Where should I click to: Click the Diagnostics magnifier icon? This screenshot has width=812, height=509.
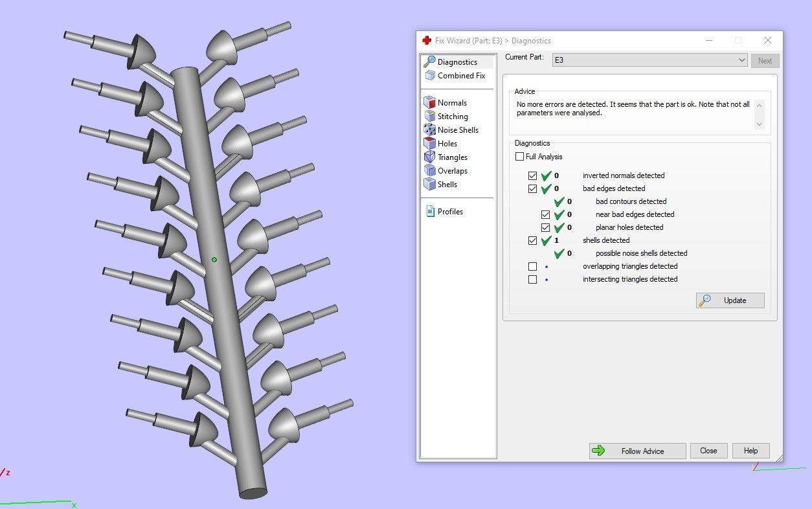click(x=429, y=62)
